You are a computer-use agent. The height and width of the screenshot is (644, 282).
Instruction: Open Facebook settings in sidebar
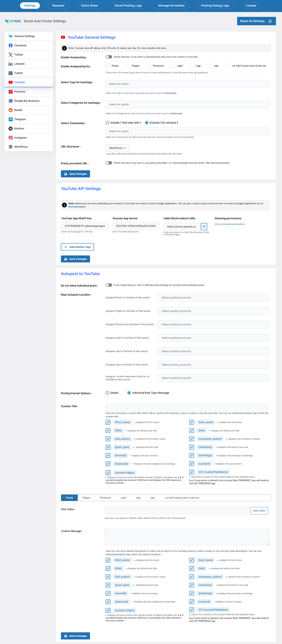click(x=29, y=45)
